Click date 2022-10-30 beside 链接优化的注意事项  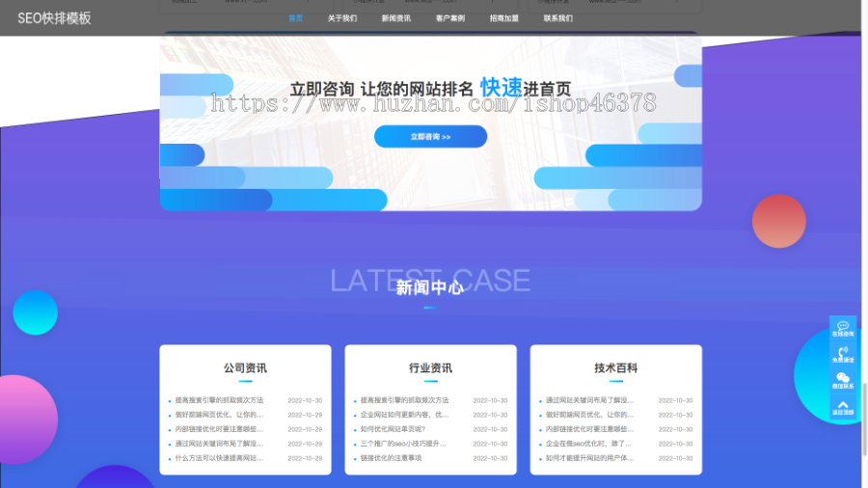point(490,458)
